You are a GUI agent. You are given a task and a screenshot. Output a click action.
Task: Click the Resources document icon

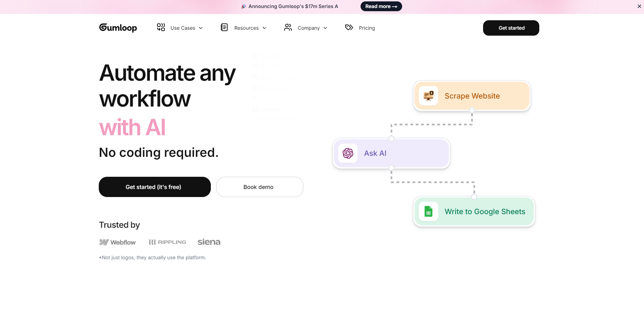point(224,27)
